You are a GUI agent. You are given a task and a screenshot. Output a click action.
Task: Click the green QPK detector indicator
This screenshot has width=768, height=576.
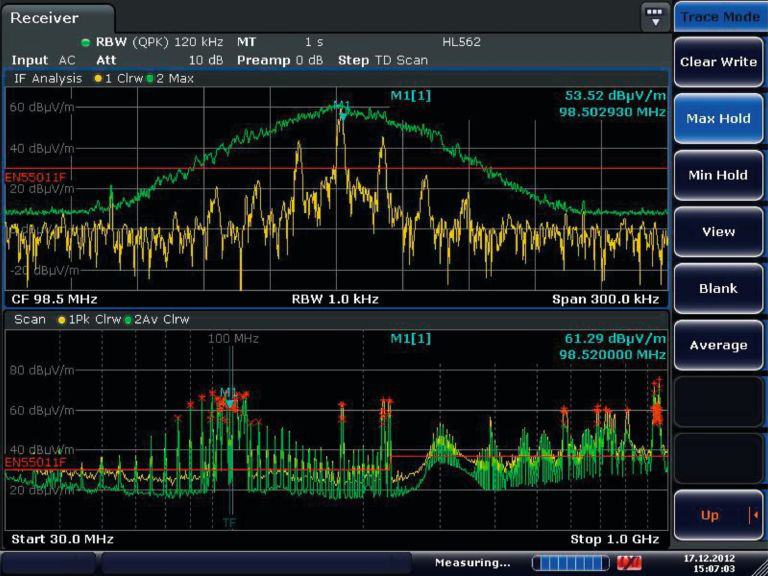tap(86, 42)
